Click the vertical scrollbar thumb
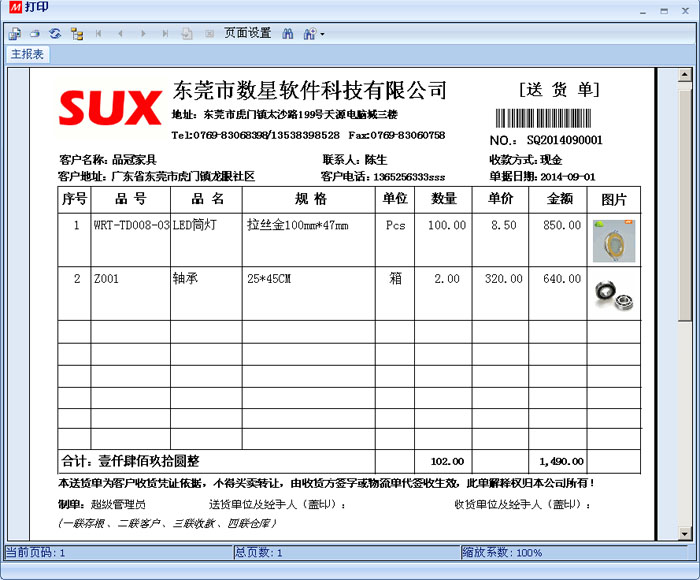This screenshot has width=700, height=580. [x=684, y=205]
